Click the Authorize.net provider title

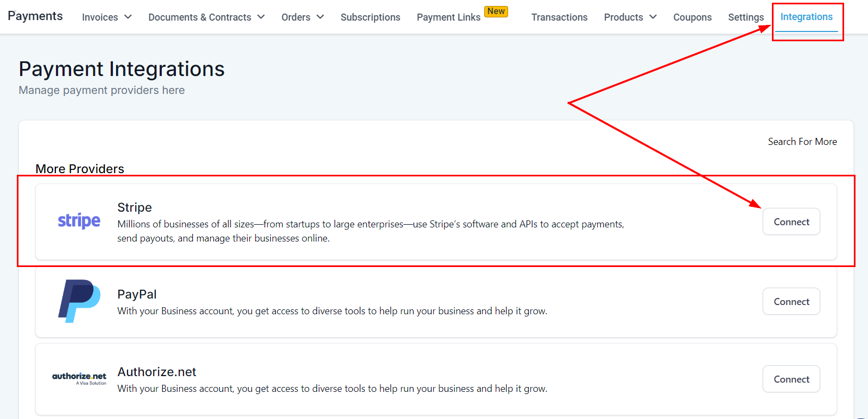tap(157, 372)
